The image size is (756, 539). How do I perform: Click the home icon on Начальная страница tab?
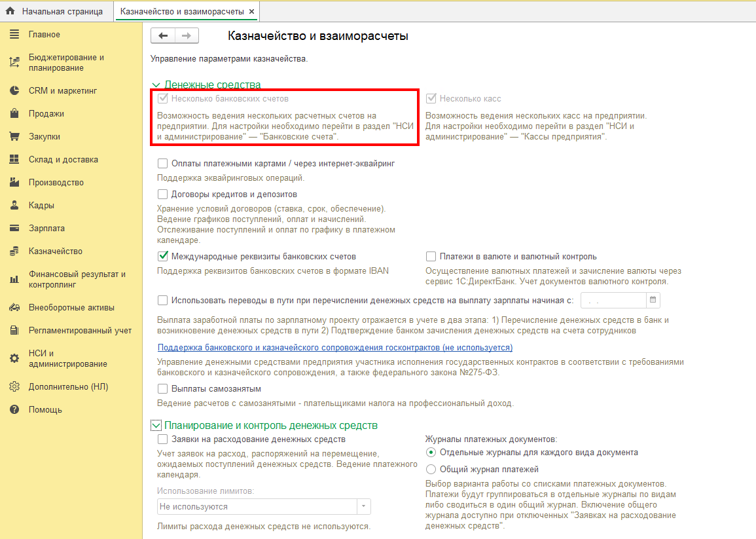10,10
